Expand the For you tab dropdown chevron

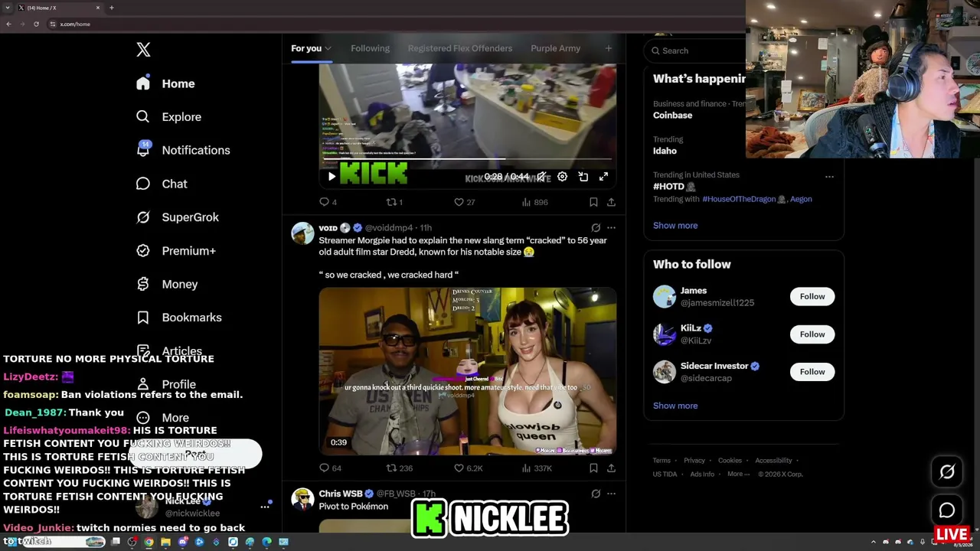(328, 48)
